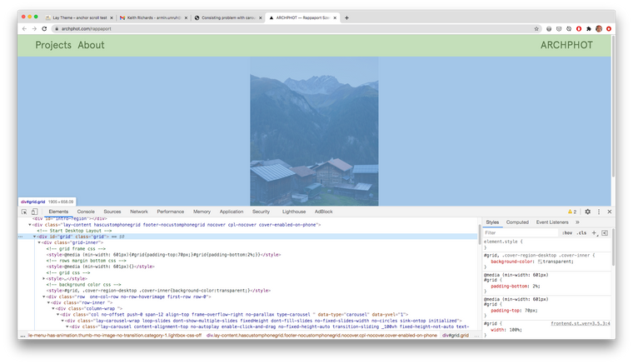
Task: Show more style pane tabs chevron
Action: (x=577, y=222)
